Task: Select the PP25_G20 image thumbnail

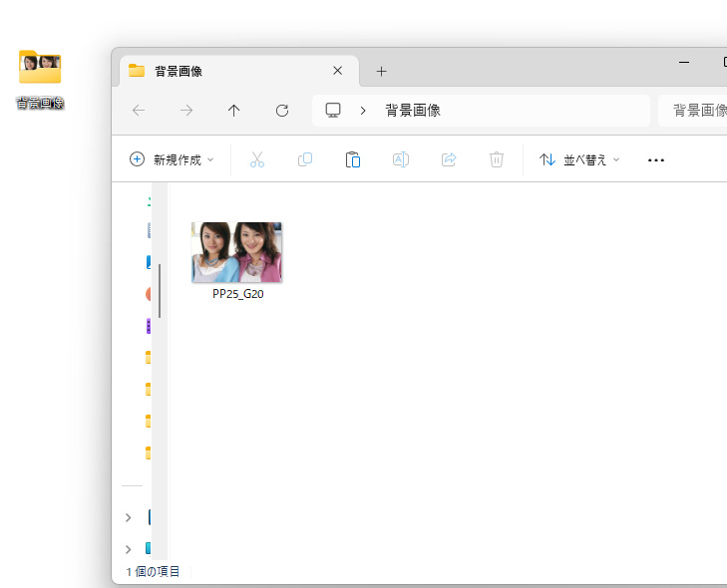Action: pos(236,252)
